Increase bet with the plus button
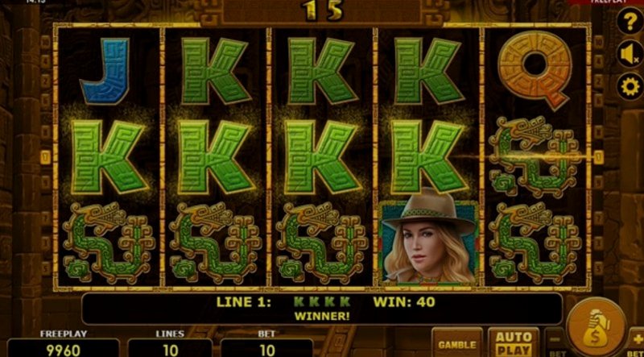Screen dimensions: 644x357 637,343
